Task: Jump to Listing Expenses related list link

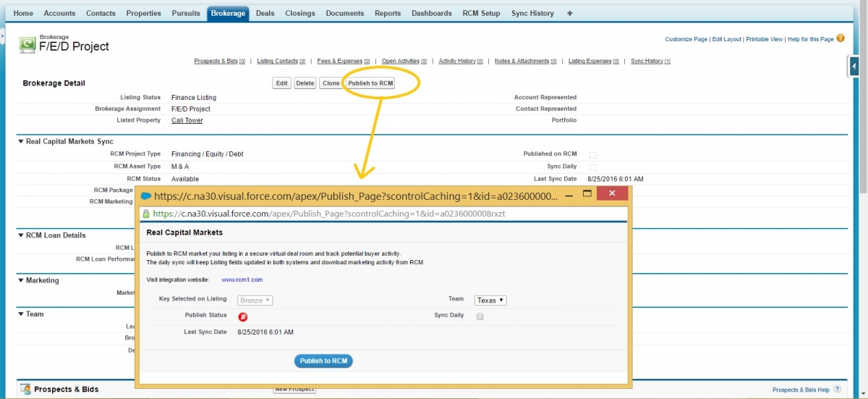Action: tap(594, 61)
